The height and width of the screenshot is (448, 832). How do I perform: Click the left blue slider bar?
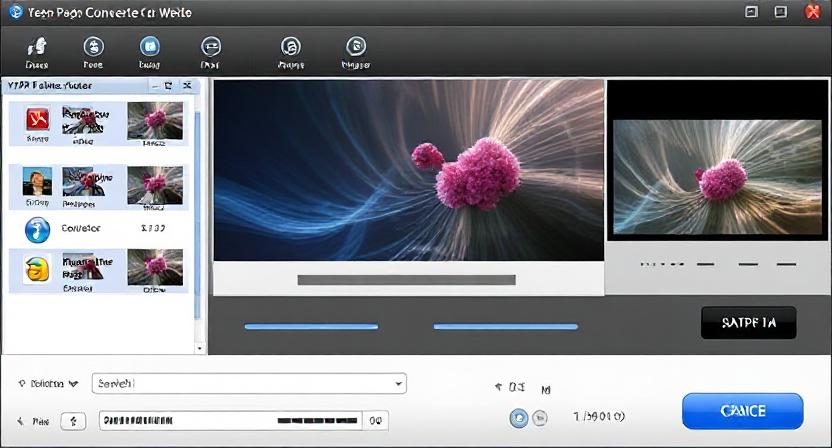tap(311, 326)
